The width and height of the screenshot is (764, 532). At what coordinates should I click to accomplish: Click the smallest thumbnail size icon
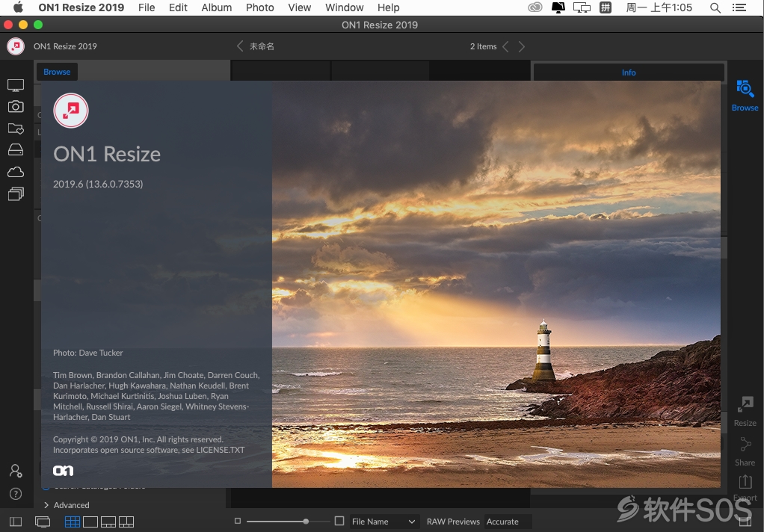(x=238, y=522)
